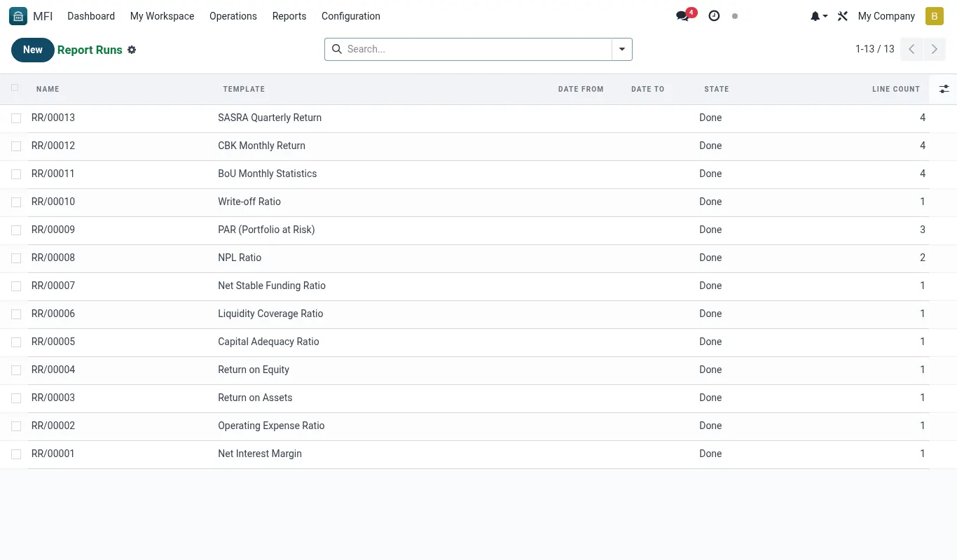Open the optional columns adjust icon
Viewport: 957px width, 560px height.
[944, 89]
